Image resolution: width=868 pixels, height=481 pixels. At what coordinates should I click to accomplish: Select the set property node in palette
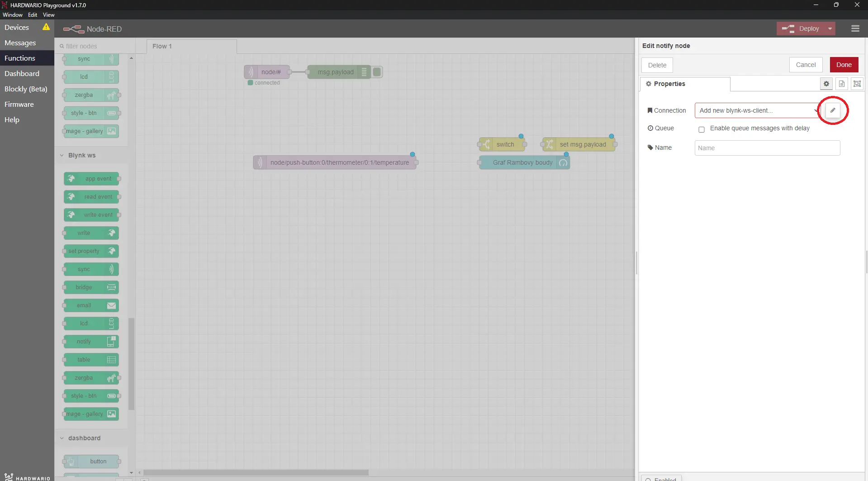[x=91, y=251]
